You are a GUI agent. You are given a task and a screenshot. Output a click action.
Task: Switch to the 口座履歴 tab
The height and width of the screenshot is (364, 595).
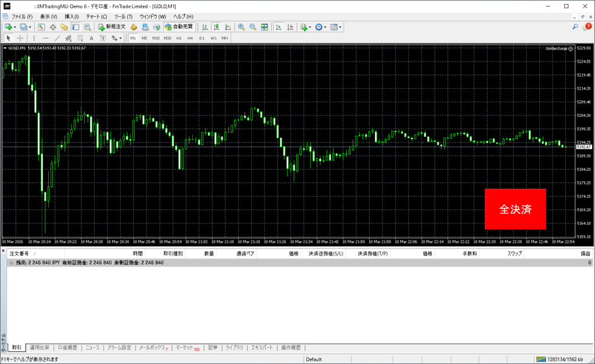pyautogui.click(x=67, y=348)
